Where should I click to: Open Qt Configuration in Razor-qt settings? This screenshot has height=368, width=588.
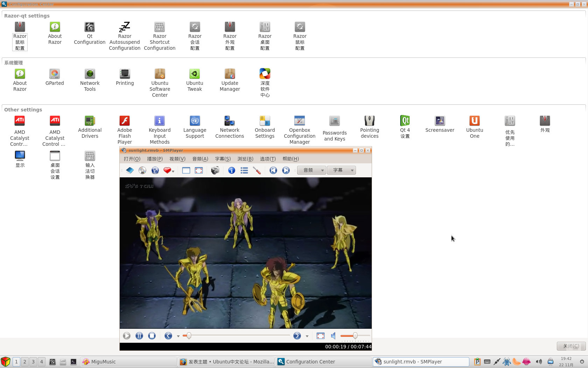tap(90, 33)
